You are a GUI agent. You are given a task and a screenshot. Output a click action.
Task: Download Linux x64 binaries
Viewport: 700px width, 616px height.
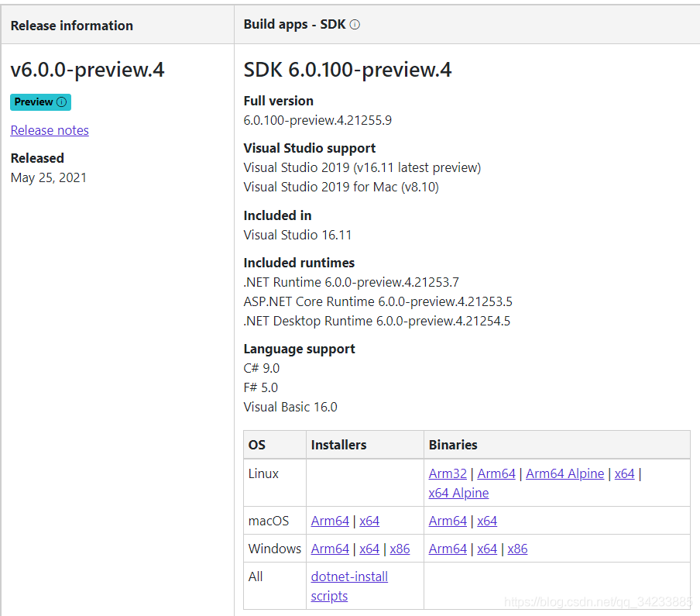(x=624, y=473)
